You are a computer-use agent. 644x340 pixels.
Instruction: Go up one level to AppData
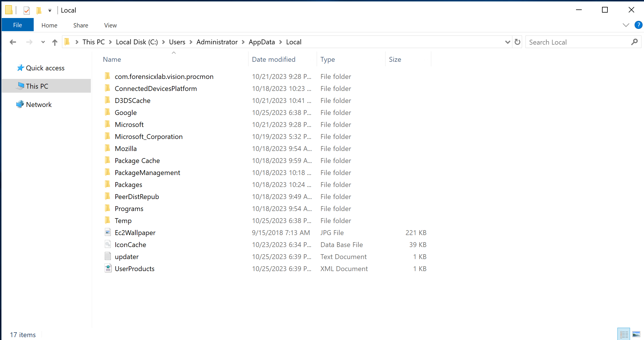pos(55,42)
